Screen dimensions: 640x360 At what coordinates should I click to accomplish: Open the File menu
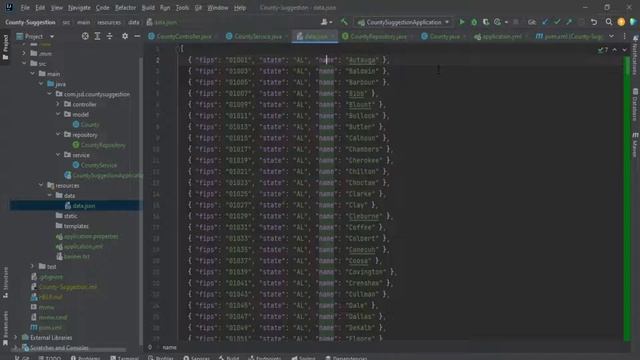(25, 8)
